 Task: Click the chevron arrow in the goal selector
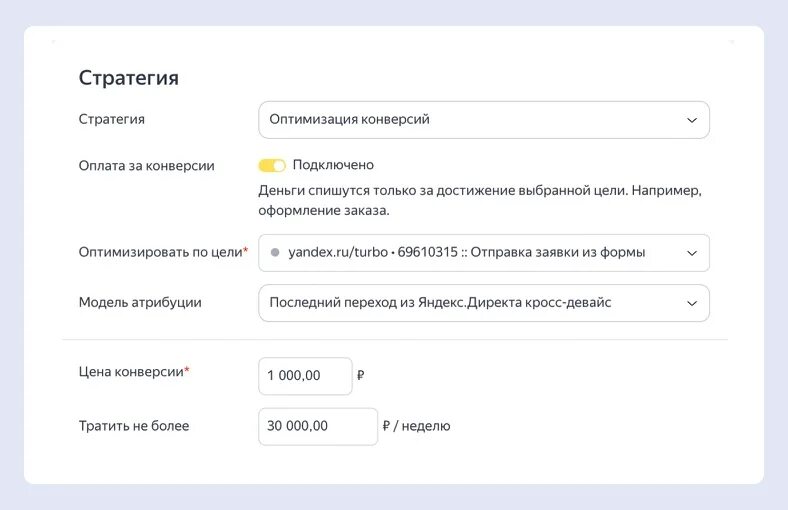(692, 253)
